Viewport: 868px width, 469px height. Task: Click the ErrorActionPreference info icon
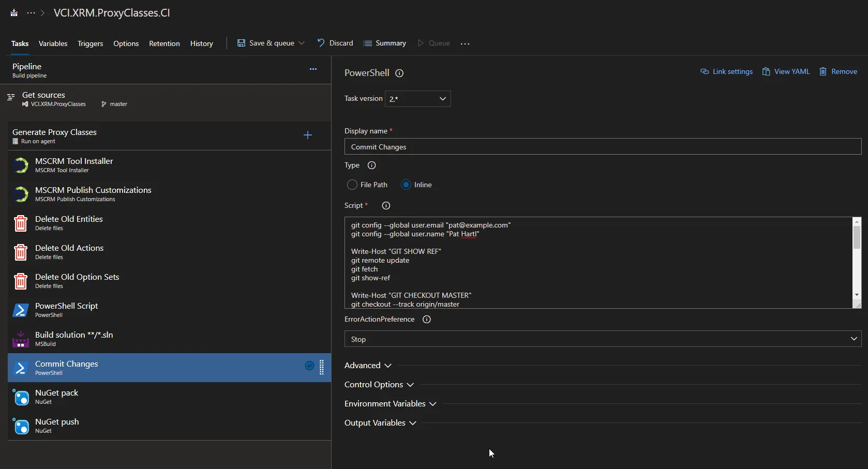[427, 320]
